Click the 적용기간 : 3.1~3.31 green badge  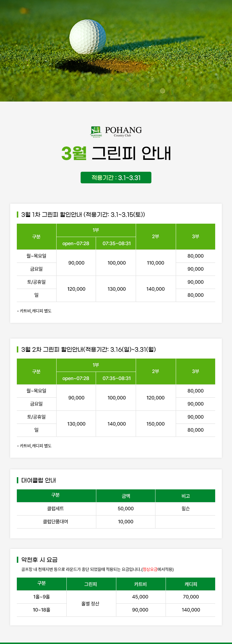click(116, 178)
